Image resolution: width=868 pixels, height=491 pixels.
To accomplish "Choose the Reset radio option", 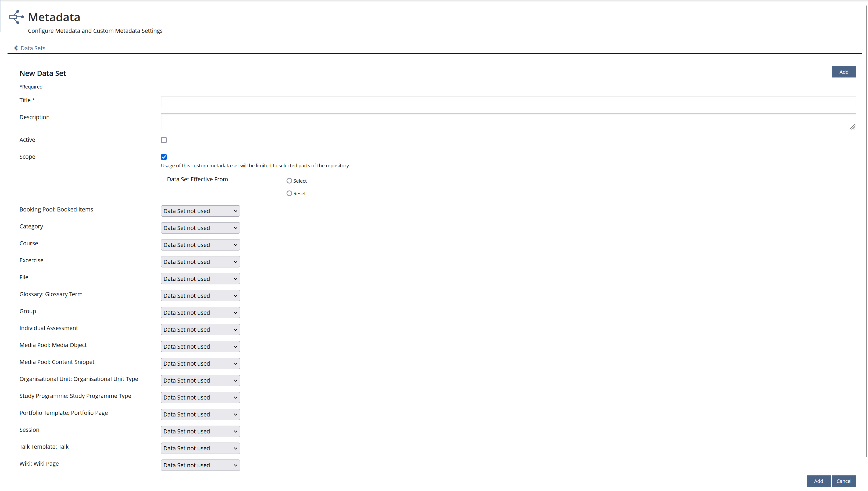I will 289,193.
